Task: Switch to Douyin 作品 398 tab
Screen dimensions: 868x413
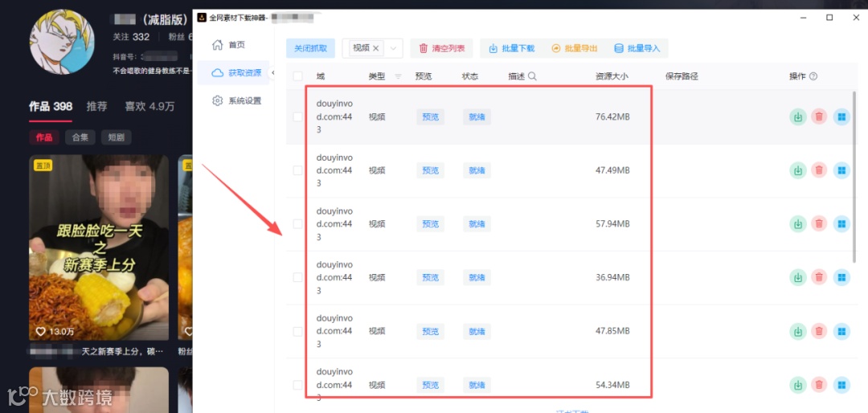Action: pyautogui.click(x=51, y=106)
